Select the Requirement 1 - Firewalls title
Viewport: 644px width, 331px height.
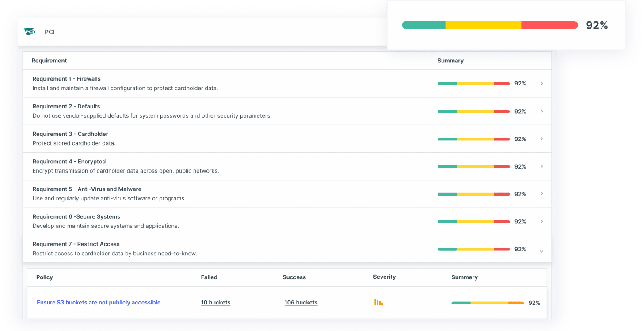point(67,79)
